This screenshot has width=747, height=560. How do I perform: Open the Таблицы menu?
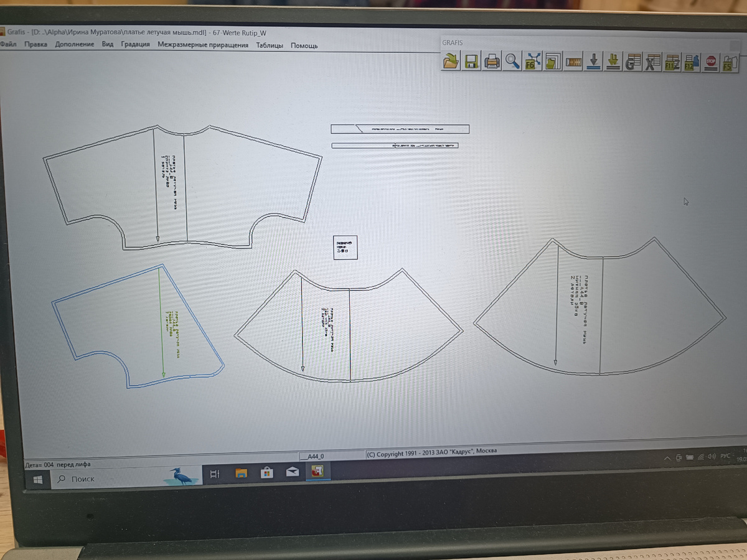(270, 45)
